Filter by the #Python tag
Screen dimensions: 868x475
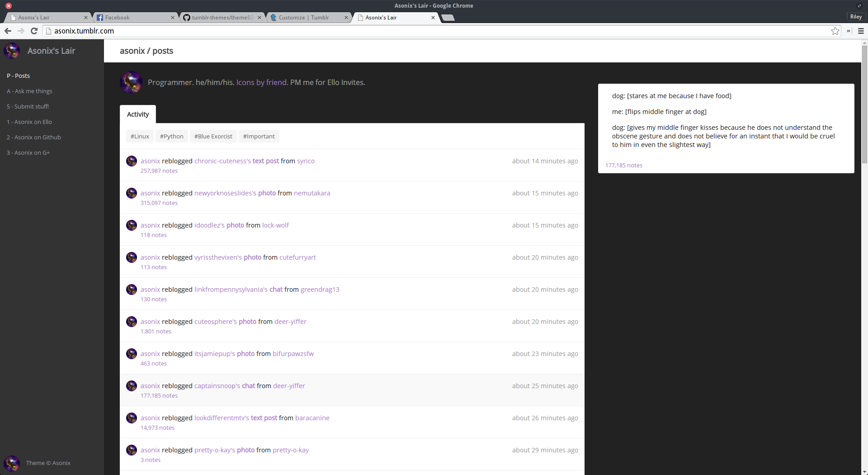pyautogui.click(x=171, y=136)
